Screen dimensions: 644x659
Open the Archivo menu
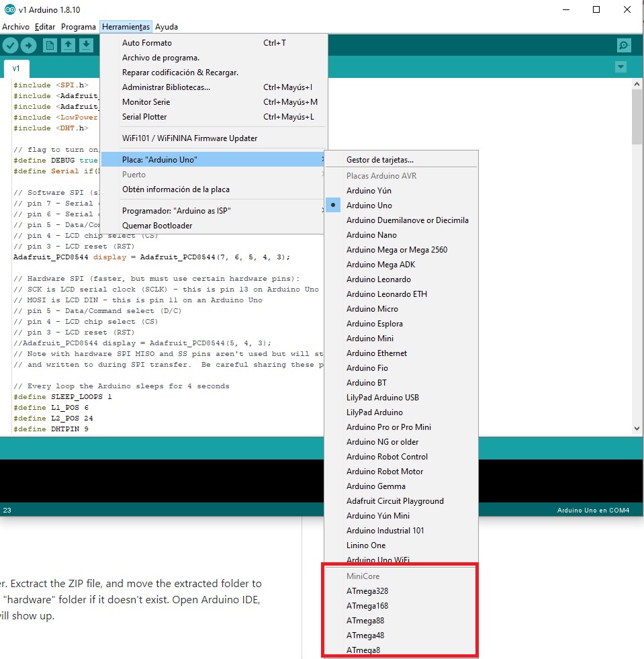click(15, 27)
